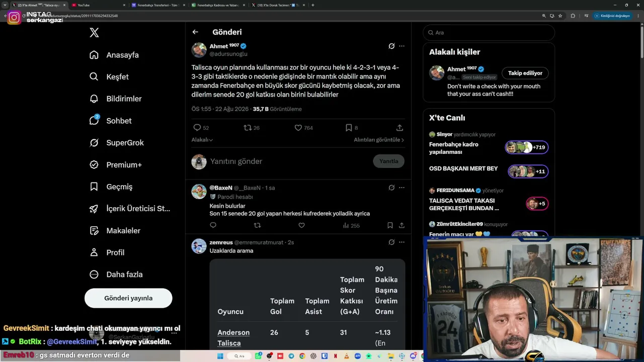
Task: View analytics showing 255 on BaxeN's reply
Action: click(351, 226)
